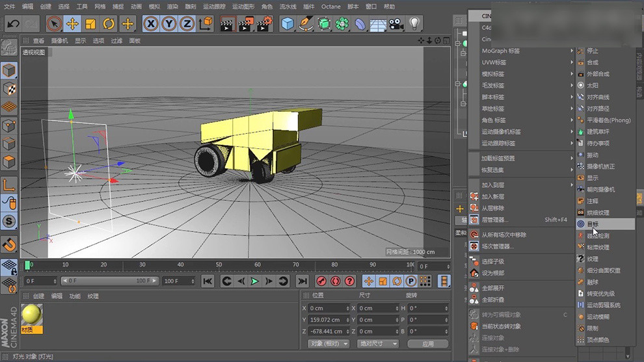Viewport: 644px width, 362px height.
Task: Toggle the X axis lock
Action: coord(151,24)
